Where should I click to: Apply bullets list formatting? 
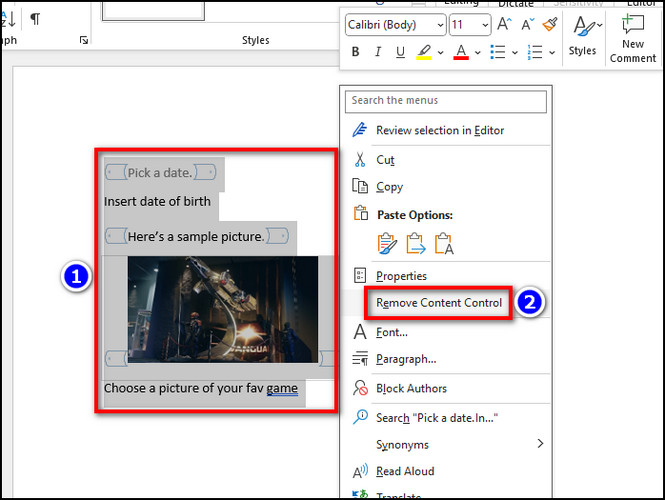(498, 52)
